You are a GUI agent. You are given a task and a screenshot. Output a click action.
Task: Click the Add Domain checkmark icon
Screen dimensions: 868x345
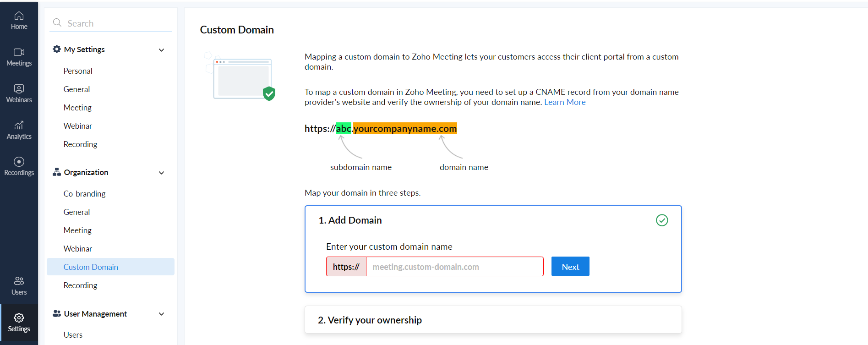[662, 220]
